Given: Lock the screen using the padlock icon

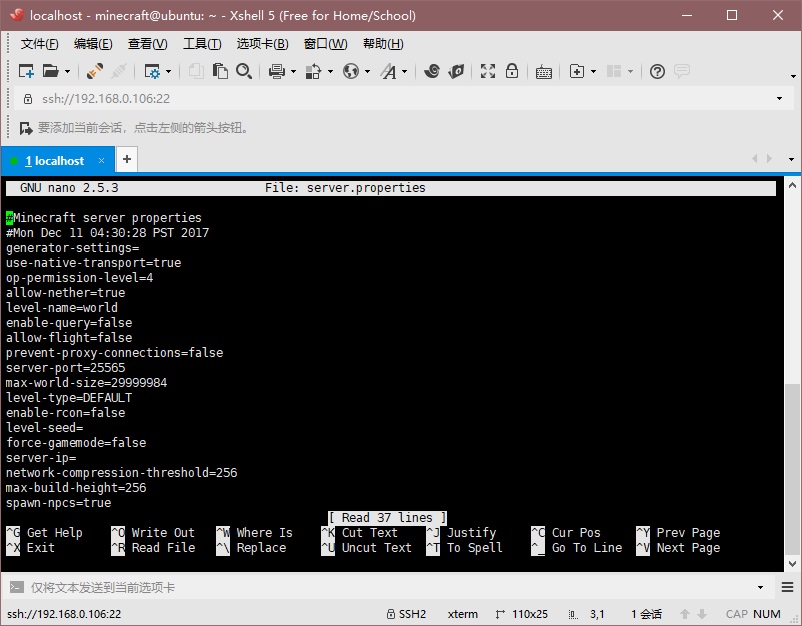Looking at the screenshot, I should click(x=512, y=72).
